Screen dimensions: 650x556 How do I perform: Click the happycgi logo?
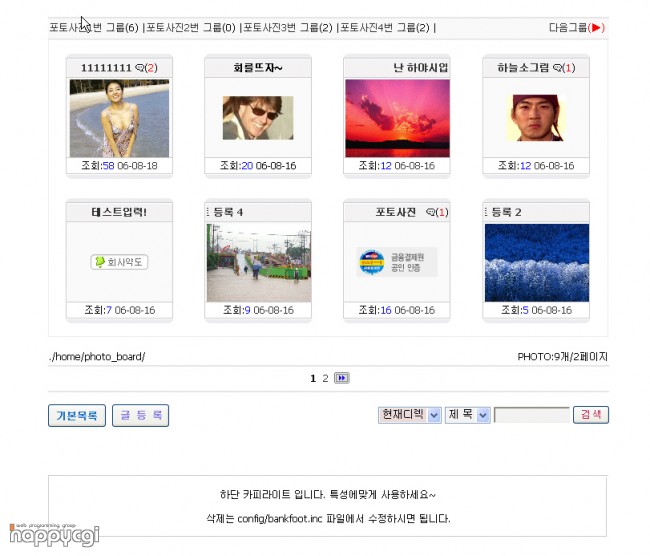pos(54,535)
